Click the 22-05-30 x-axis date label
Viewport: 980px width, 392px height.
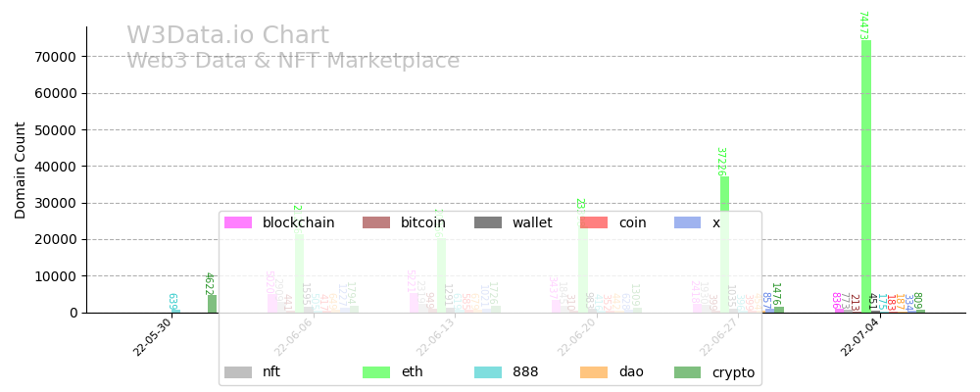click(x=153, y=337)
